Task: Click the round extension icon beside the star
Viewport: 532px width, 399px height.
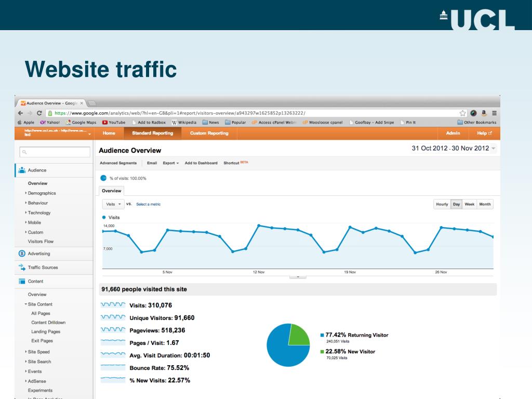Action: [x=473, y=113]
